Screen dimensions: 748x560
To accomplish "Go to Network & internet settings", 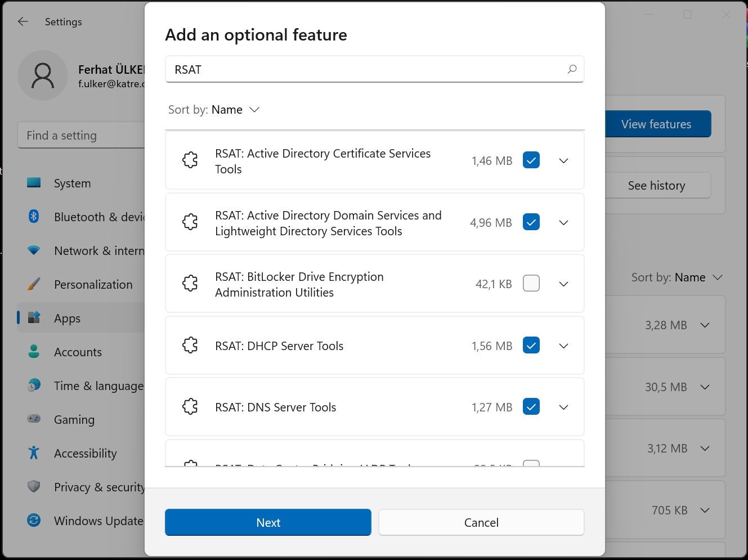I will coord(82,250).
